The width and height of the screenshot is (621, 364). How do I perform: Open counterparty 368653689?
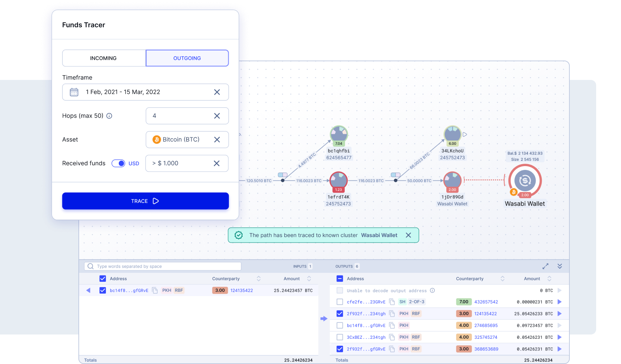pyautogui.click(x=486, y=349)
